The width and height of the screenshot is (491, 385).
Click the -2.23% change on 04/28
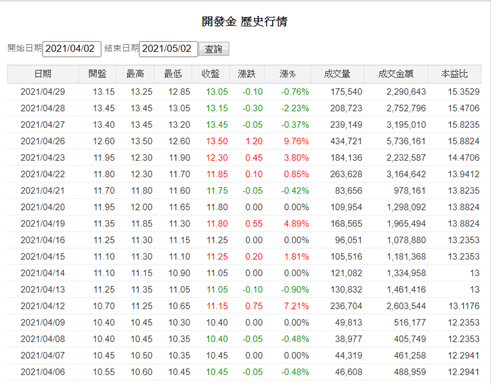click(295, 108)
